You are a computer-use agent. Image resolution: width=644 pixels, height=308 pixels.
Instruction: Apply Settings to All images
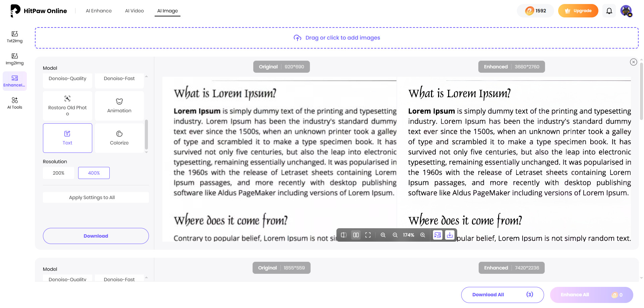pyautogui.click(x=96, y=197)
